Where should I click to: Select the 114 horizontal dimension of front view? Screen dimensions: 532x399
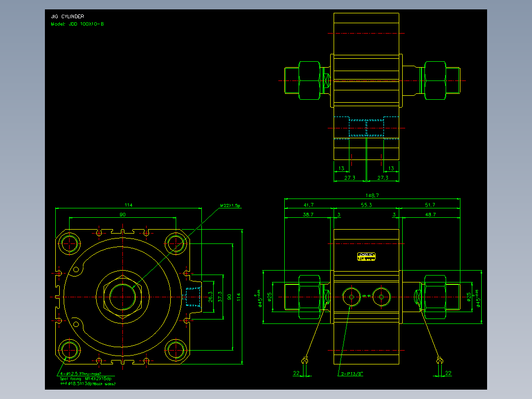[x=128, y=205]
